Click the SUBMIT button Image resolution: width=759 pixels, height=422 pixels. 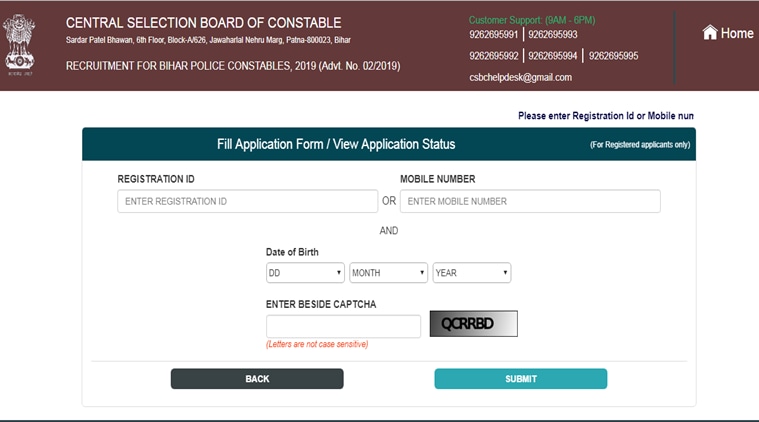pos(520,379)
